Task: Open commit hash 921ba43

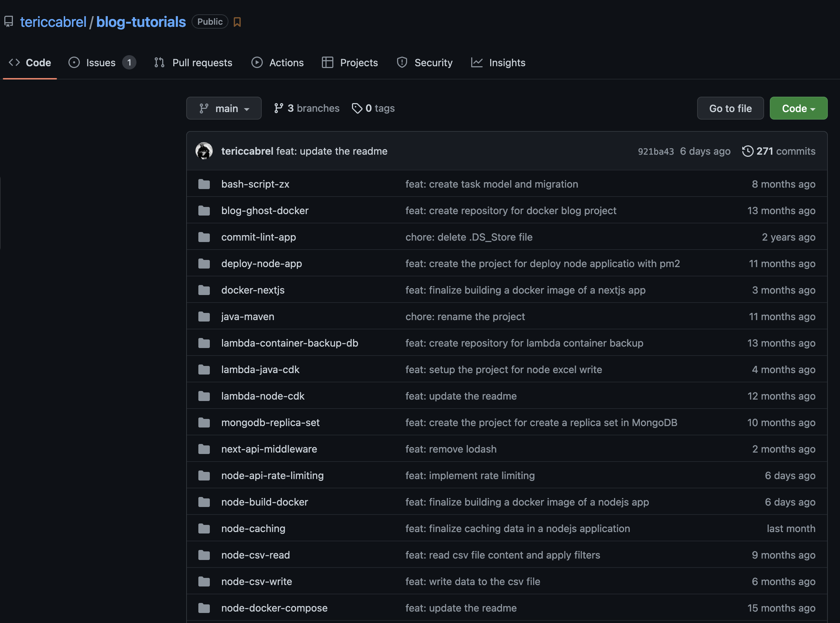Action: pyautogui.click(x=656, y=151)
